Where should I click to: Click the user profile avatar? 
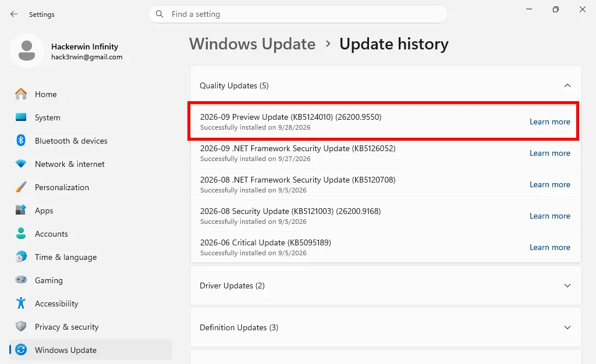tap(27, 51)
